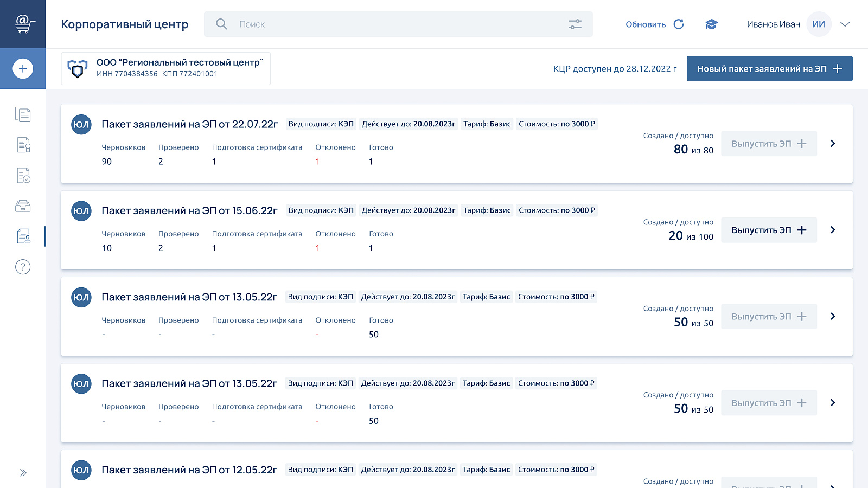Click ЮЛ badge of 22.07.22 package
This screenshot has height=488, width=868.
81,125
